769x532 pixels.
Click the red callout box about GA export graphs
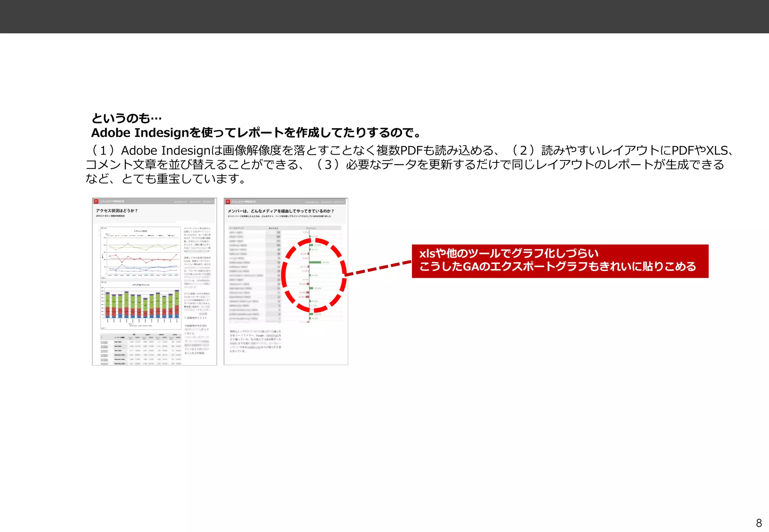[560, 261]
